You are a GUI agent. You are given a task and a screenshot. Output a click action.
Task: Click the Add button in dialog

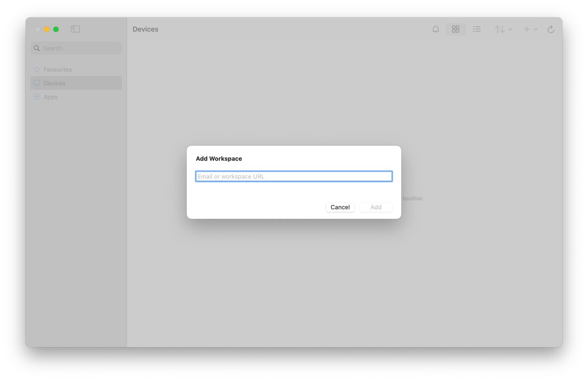376,207
